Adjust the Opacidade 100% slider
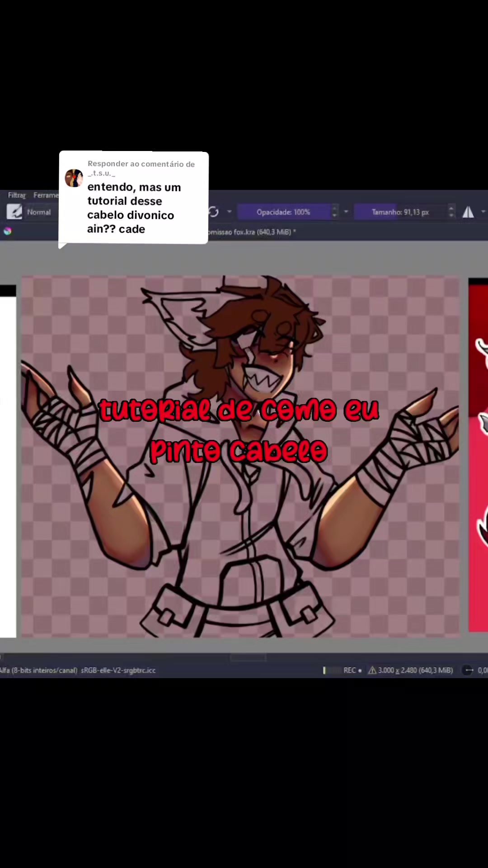This screenshot has height=868, width=488. [284, 212]
